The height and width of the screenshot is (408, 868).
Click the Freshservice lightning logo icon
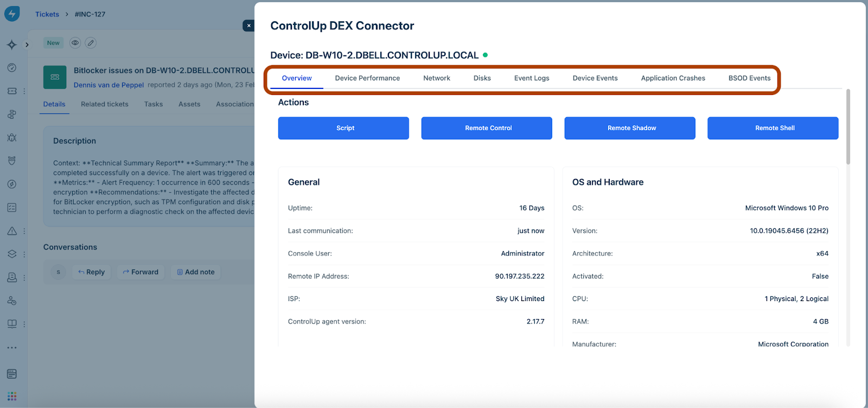[12, 13]
